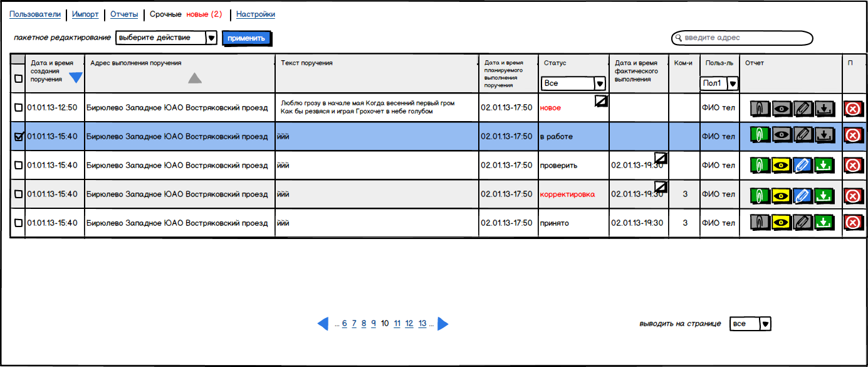Toggle the select-all checkbox in the table header
Image resolution: width=868 pixels, height=367 pixels.
click(x=18, y=79)
